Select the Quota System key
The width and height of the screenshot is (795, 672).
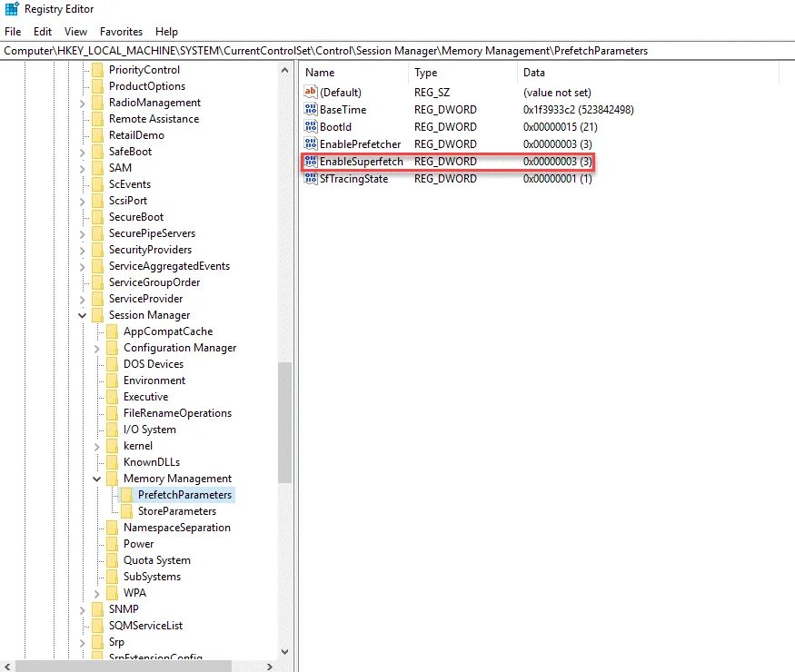tap(157, 560)
